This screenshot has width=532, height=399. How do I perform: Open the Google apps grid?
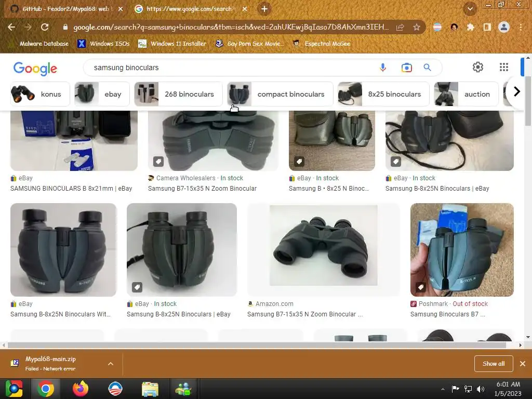coord(504,67)
